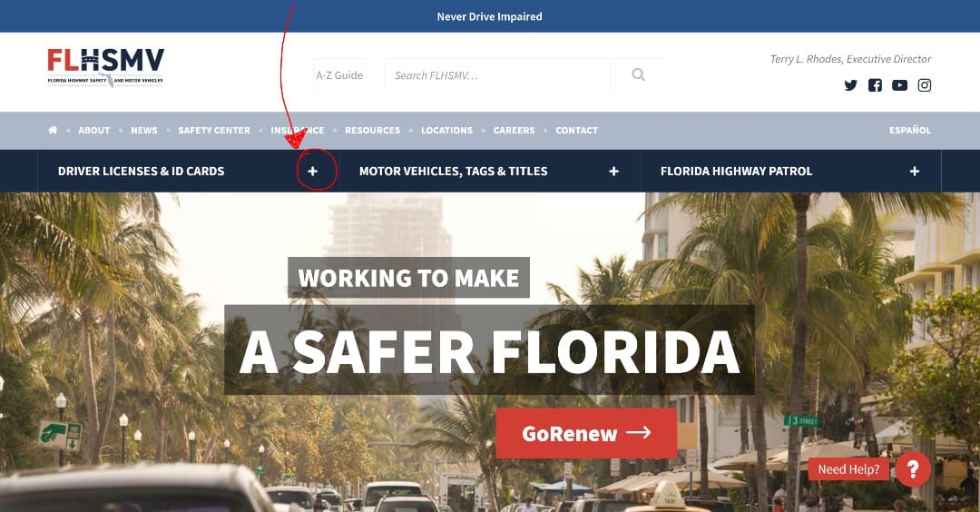980x512 pixels.
Task: Click the Need Help? label
Action: pos(848,469)
